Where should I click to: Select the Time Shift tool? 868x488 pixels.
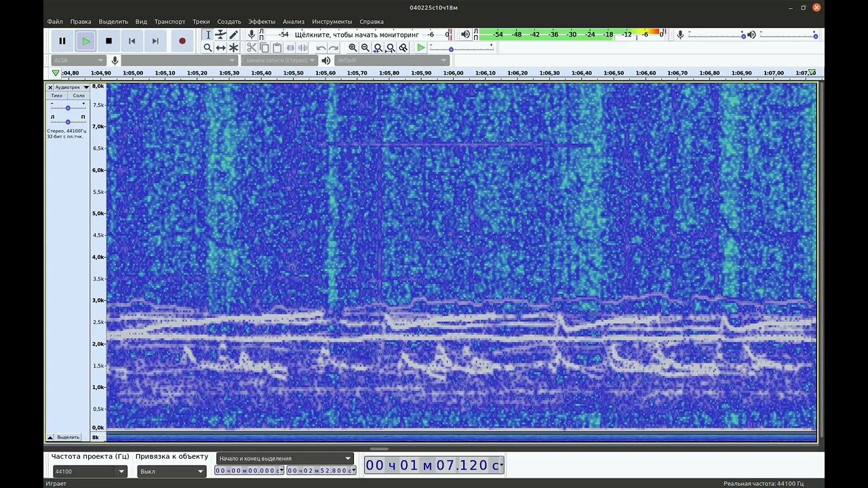pyautogui.click(x=220, y=47)
